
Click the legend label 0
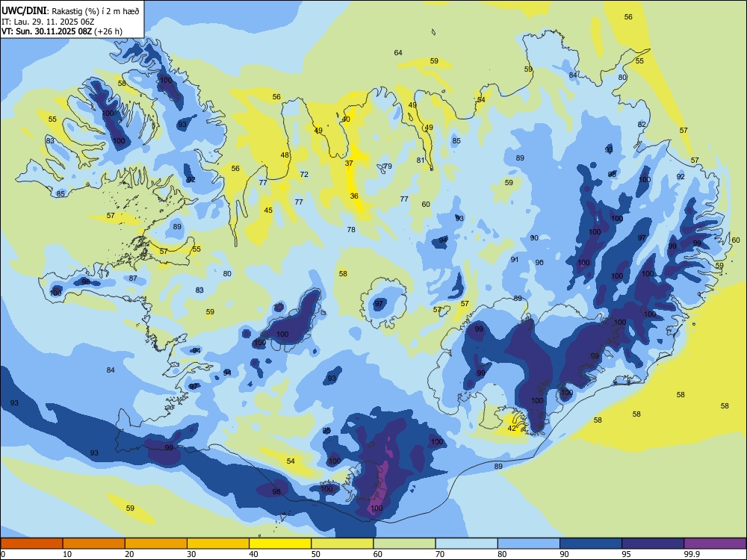[x=3, y=554]
